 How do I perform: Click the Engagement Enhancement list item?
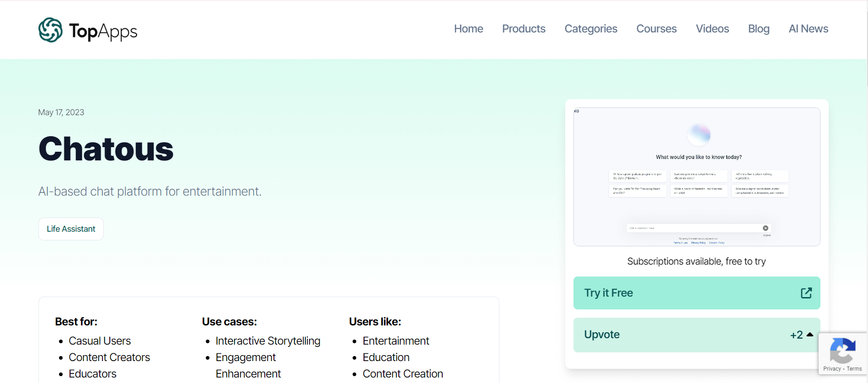coord(248,366)
